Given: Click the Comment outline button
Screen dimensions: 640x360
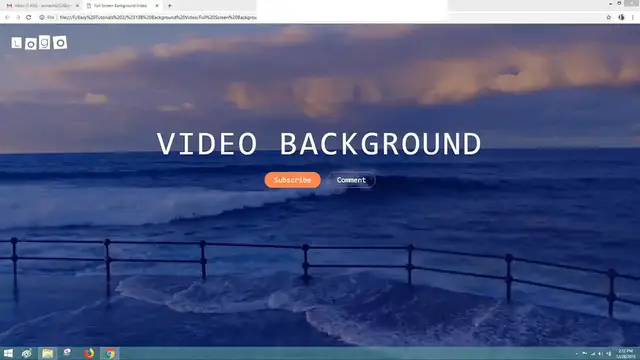Looking at the screenshot, I should coord(351,180).
